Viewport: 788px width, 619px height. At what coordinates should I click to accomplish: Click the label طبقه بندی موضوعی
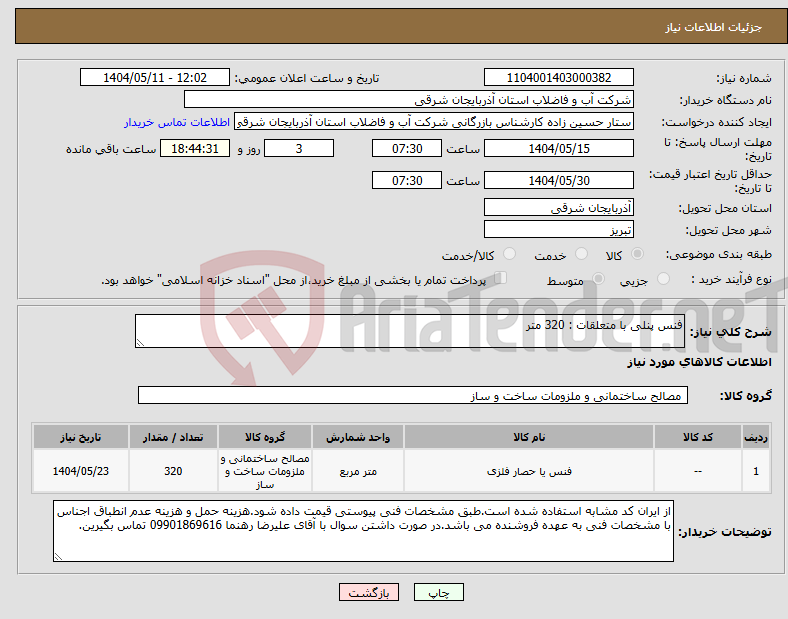(x=719, y=254)
